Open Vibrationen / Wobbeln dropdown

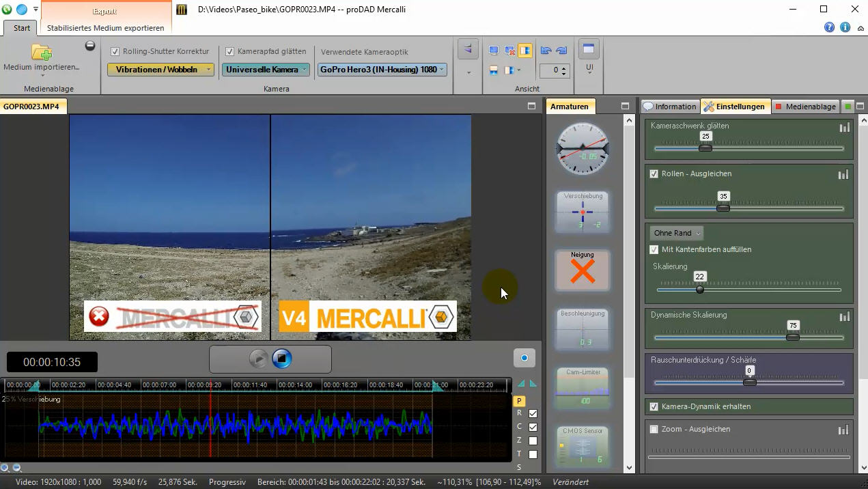tap(160, 70)
